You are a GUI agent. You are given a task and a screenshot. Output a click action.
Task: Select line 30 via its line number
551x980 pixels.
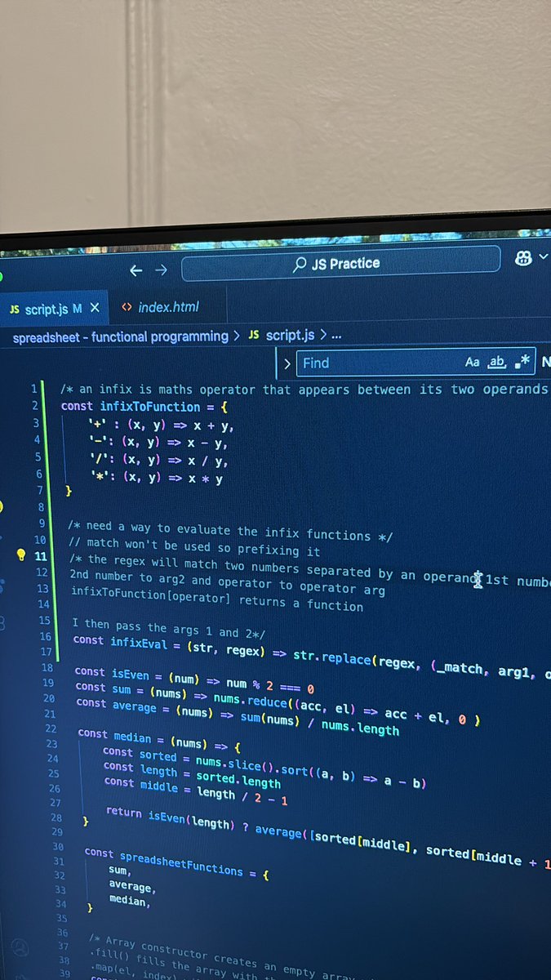click(x=58, y=846)
